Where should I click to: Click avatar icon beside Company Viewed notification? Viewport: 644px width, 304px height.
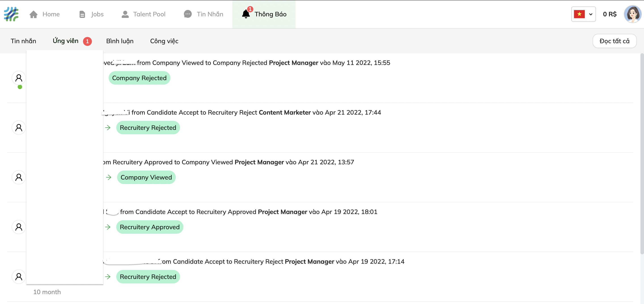(19, 177)
